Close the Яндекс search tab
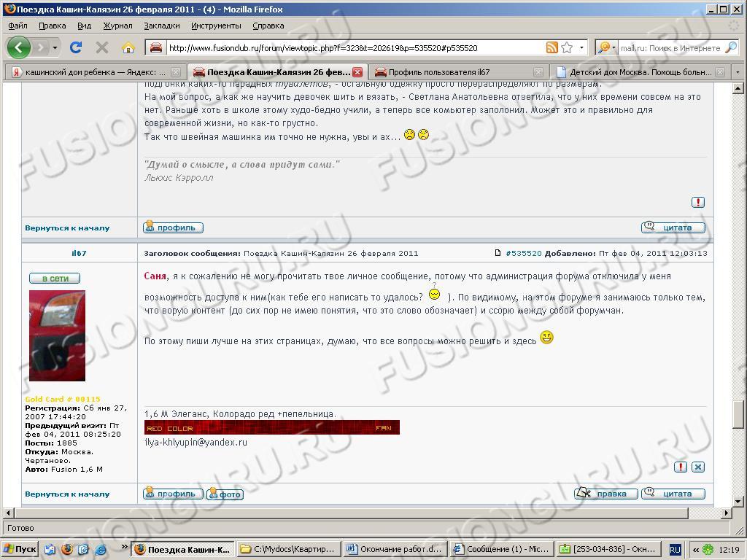747x560 pixels. pyautogui.click(x=176, y=72)
